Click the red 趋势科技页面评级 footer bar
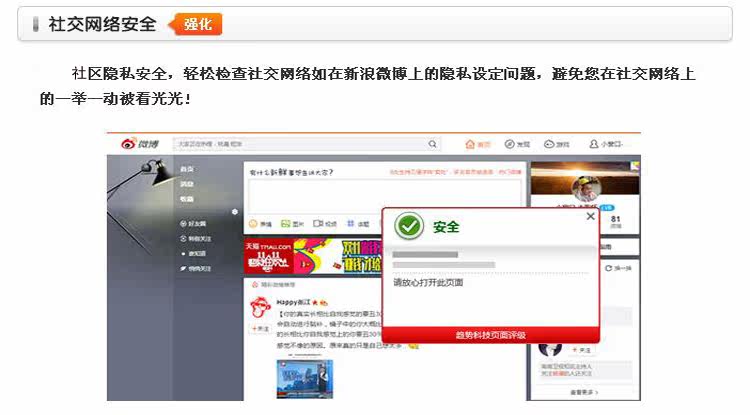Image resolution: width=750 pixels, height=415 pixels. [491, 335]
